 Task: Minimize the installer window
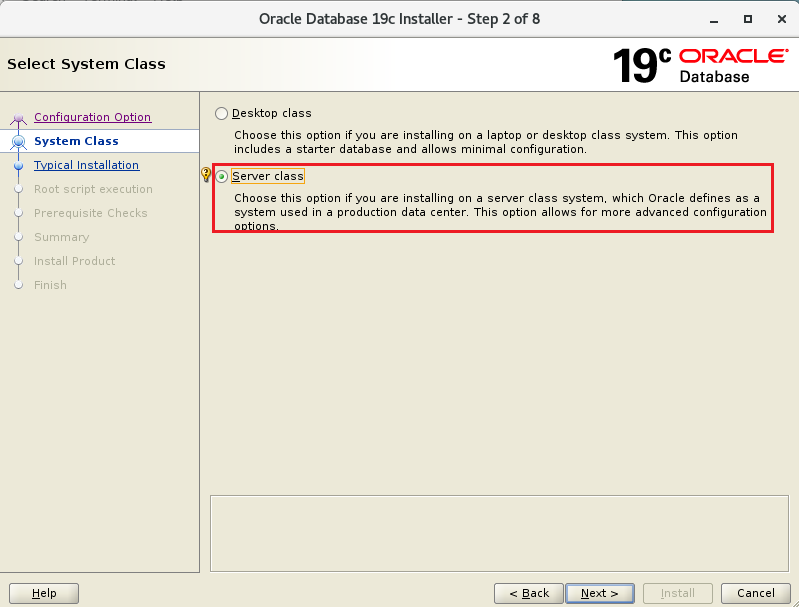click(x=714, y=19)
